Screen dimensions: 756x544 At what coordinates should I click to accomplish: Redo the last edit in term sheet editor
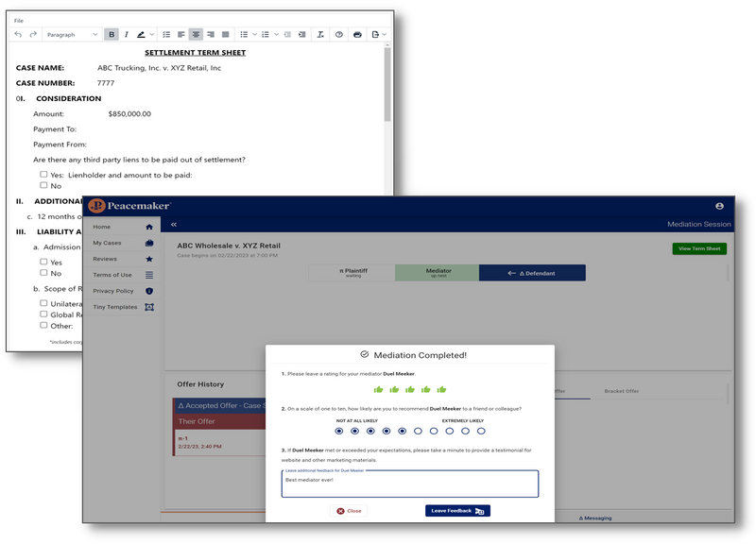tap(33, 34)
